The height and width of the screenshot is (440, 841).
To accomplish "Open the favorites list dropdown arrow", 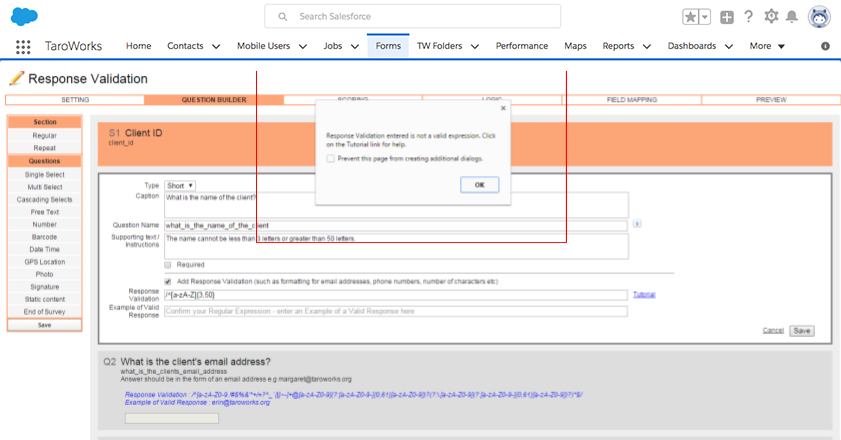I will [705, 17].
